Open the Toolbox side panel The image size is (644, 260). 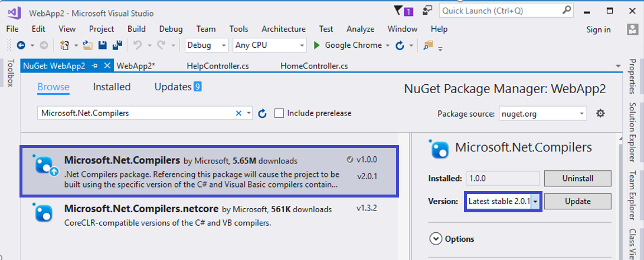[x=10, y=73]
